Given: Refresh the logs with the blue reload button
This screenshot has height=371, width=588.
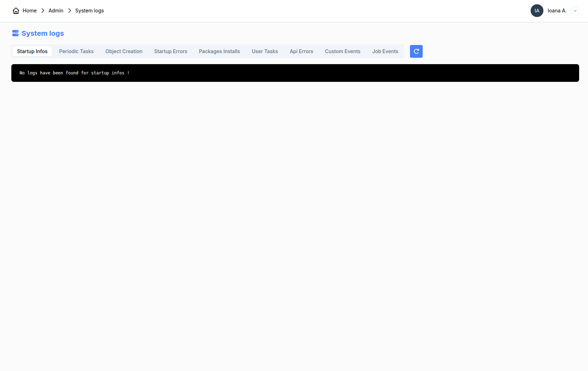Looking at the screenshot, I should [x=416, y=51].
